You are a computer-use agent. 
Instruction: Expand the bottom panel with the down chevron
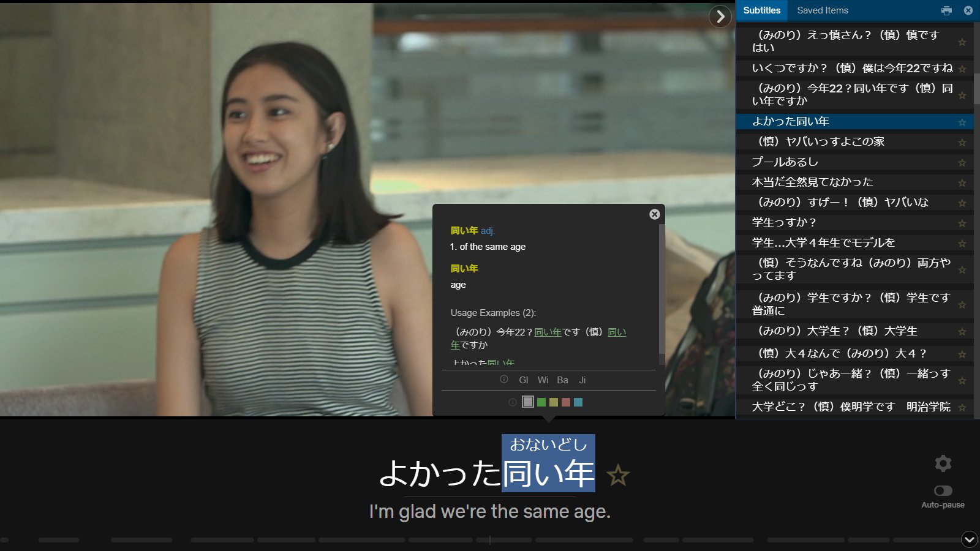point(969,539)
